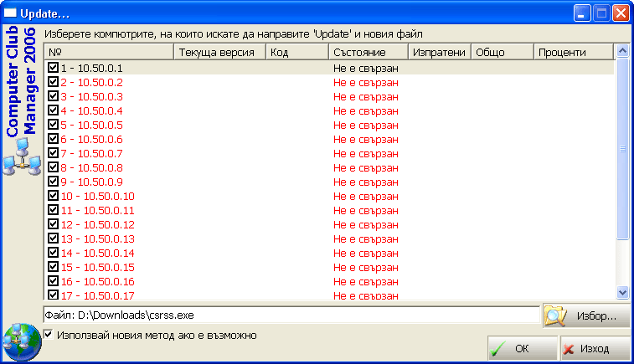
Task: Toggle checkbox for 17 - 10.50.0.17
Action: tap(53, 295)
